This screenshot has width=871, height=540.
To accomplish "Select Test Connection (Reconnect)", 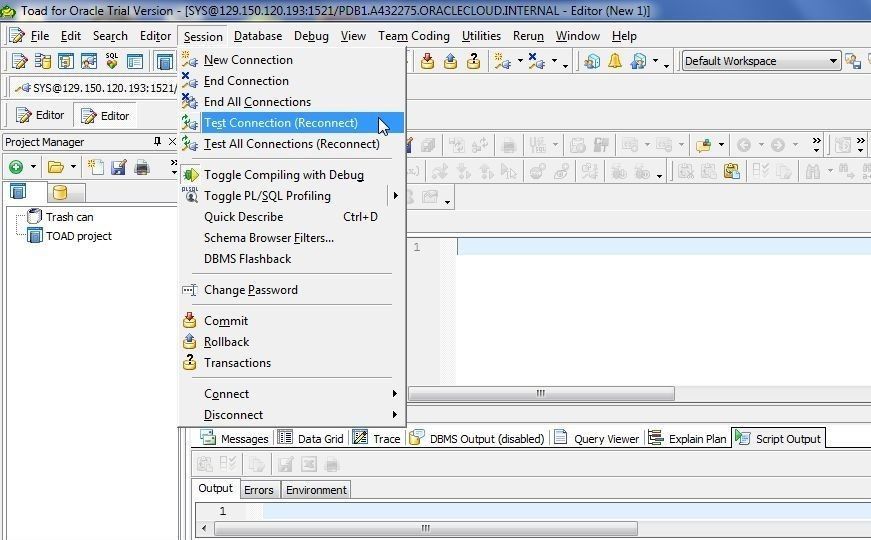I will (292, 123).
